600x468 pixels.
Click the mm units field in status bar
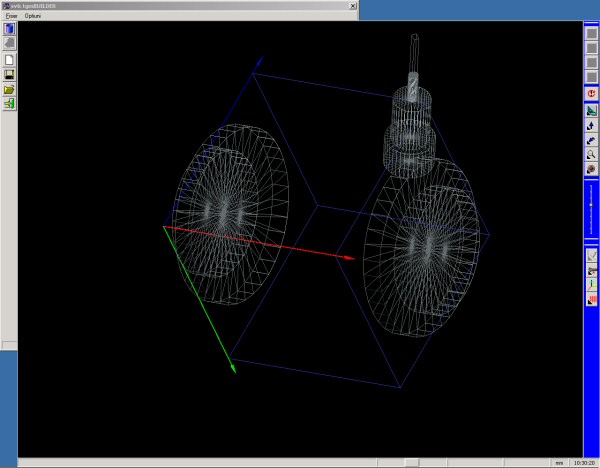point(559,463)
